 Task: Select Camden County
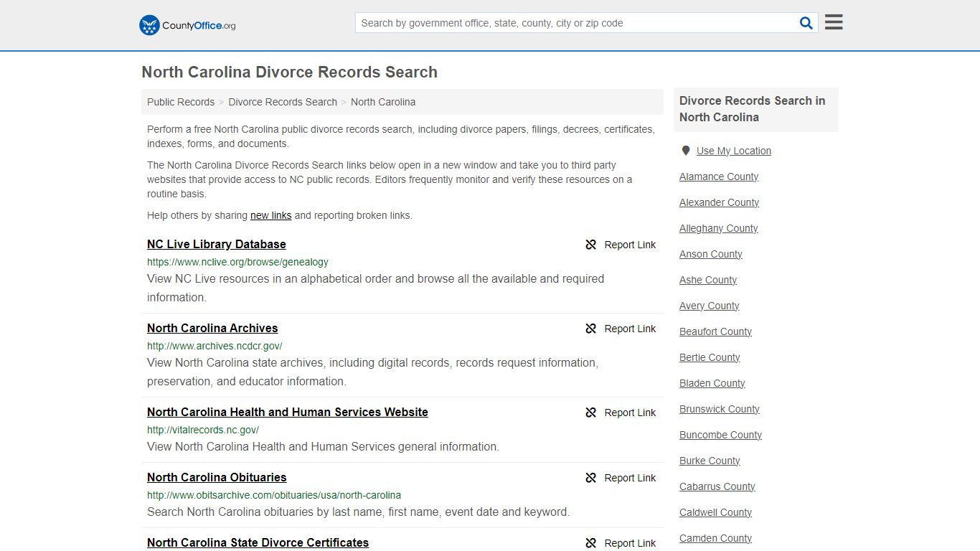pos(715,538)
